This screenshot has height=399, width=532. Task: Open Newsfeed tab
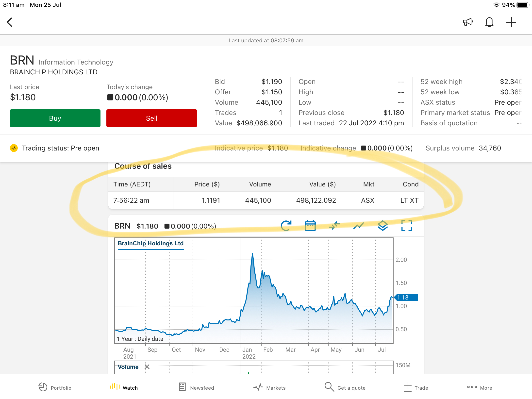(x=196, y=387)
